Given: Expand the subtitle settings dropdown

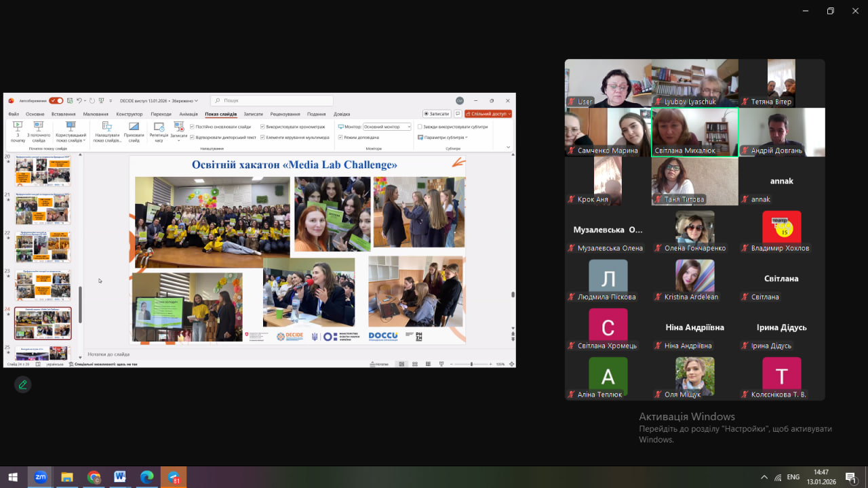Looking at the screenshot, I should click(443, 138).
